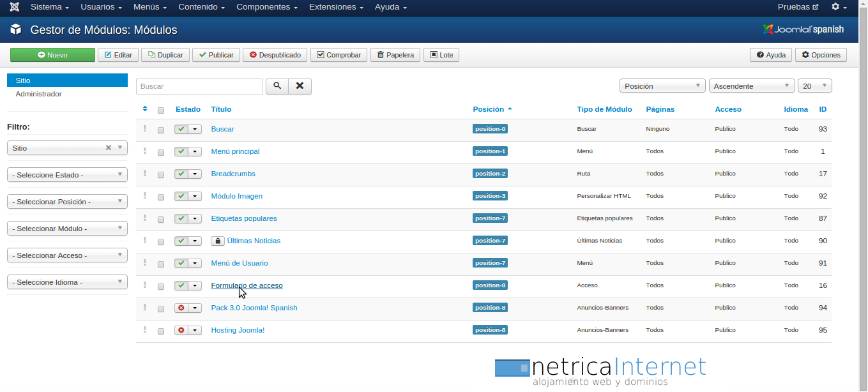This screenshot has width=868, height=392.
Task: Select the checkbox for Menú principal row
Action: pos(161,153)
